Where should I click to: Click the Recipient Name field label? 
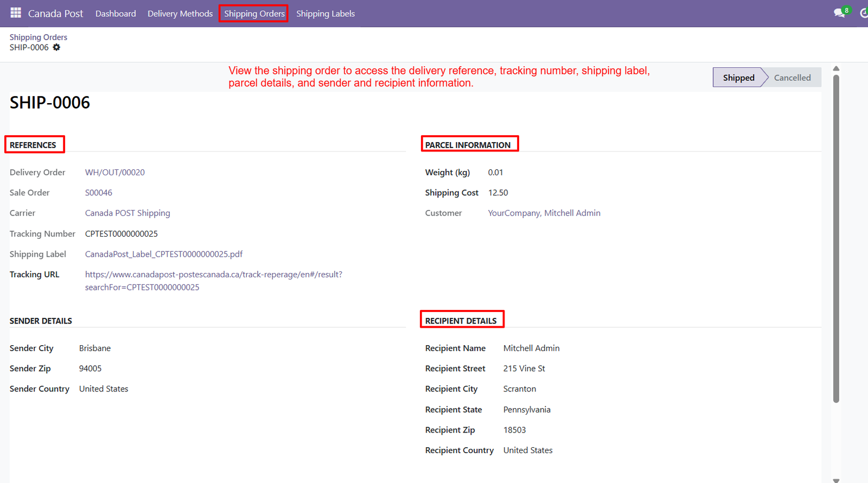coord(455,348)
